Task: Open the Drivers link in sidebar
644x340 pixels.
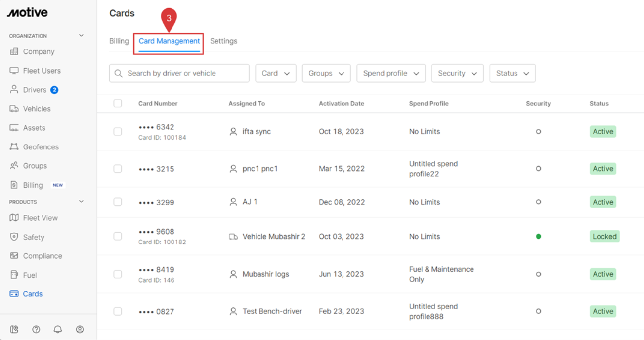Action: (x=34, y=90)
